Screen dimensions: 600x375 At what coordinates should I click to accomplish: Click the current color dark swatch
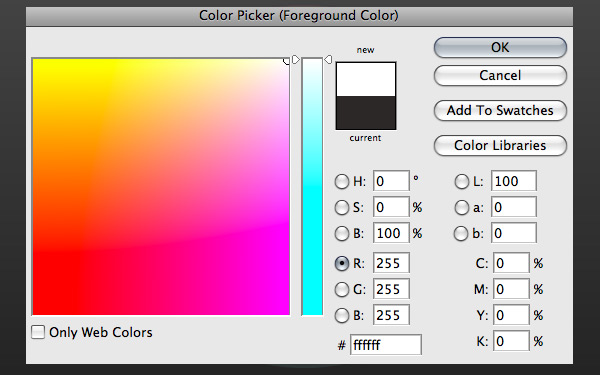[366, 112]
